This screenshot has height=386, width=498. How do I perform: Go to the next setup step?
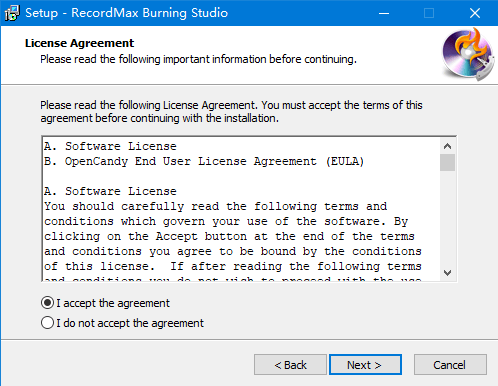(x=365, y=365)
